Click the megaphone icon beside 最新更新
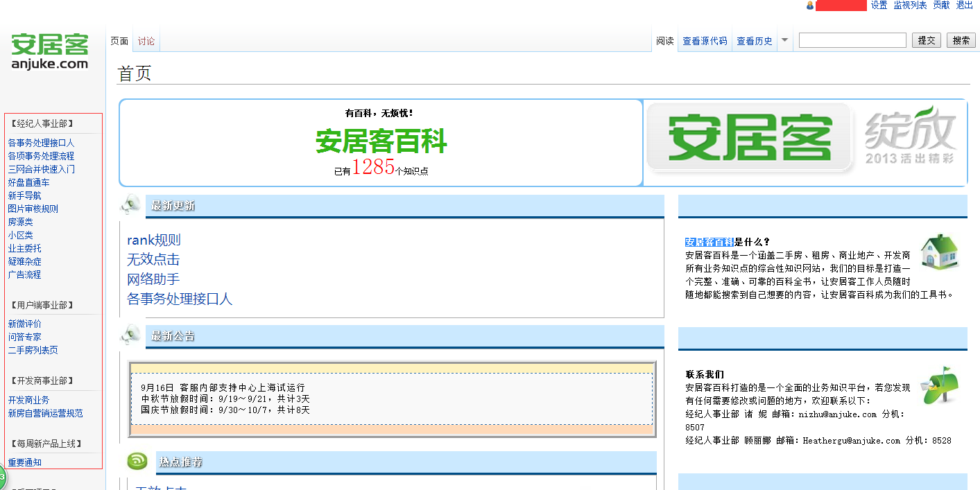The image size is (980, 490). coord(130,205)
